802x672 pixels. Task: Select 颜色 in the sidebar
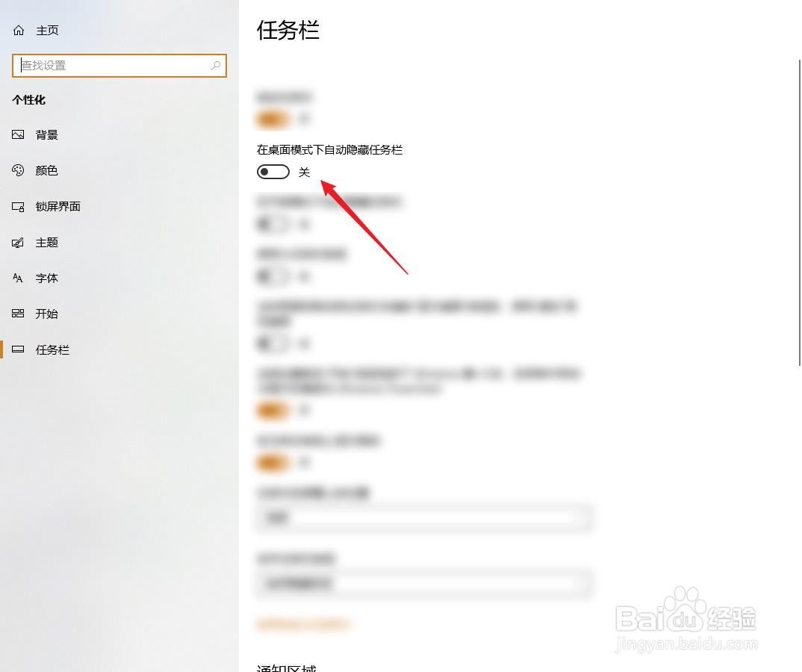(46, 170)
